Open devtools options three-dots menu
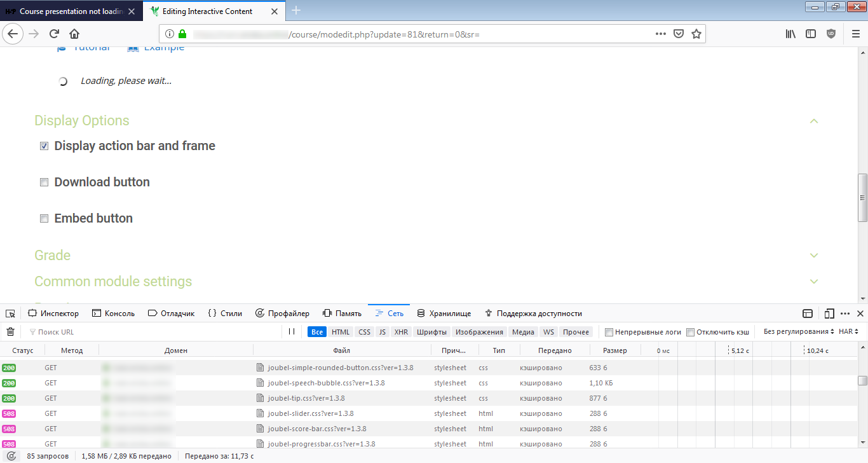 845,314
